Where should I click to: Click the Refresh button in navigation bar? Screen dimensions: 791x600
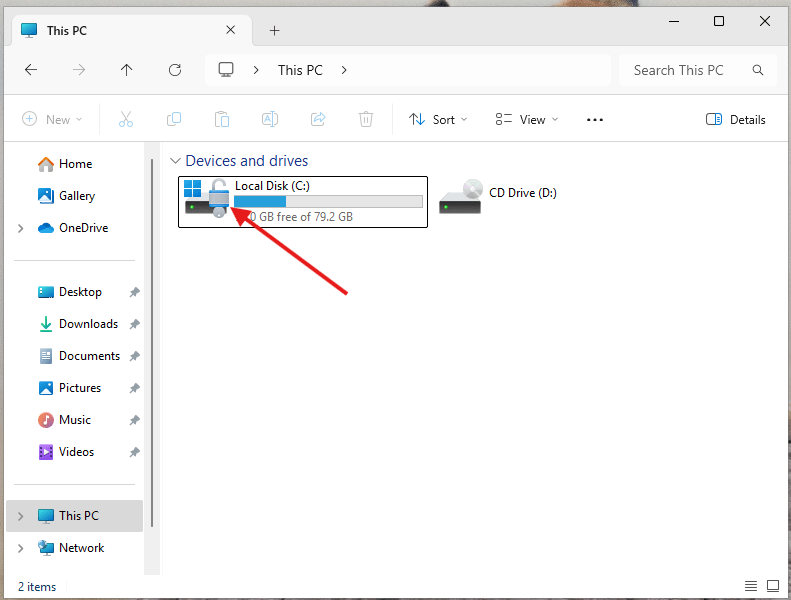tap(175, 70)
